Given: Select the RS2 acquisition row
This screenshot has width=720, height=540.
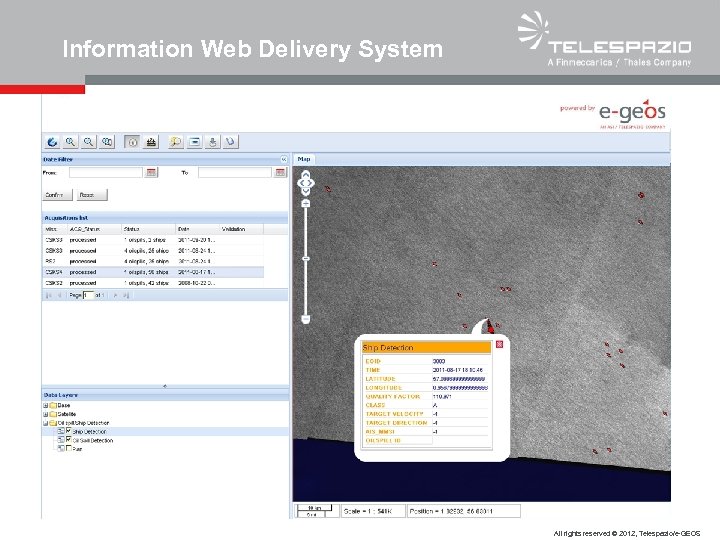Looking at the screenshot, I should (x=153, y=261).
